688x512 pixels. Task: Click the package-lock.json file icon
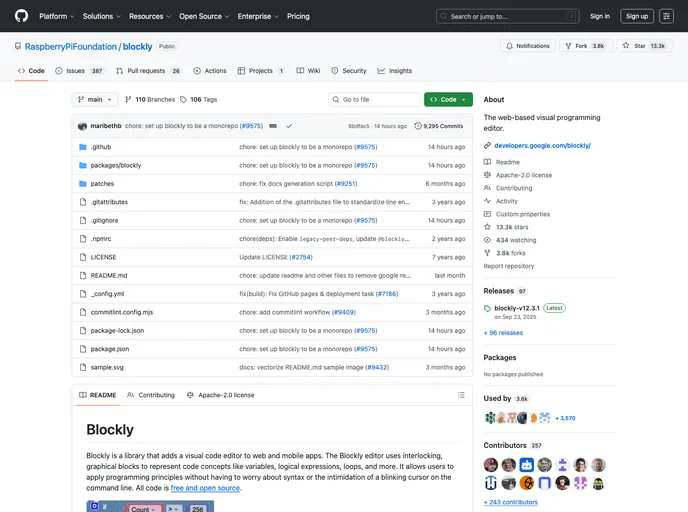(x=82, y=331)
